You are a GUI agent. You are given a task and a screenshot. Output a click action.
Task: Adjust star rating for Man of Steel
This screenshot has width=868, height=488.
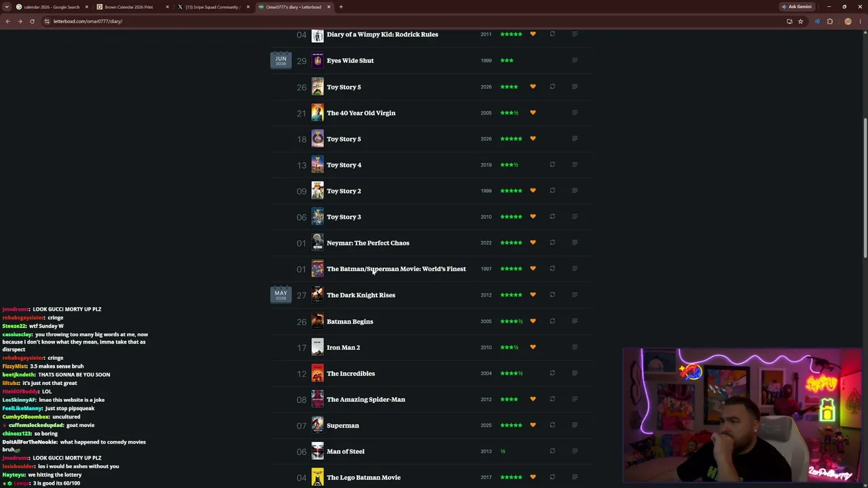coord(502,451)
